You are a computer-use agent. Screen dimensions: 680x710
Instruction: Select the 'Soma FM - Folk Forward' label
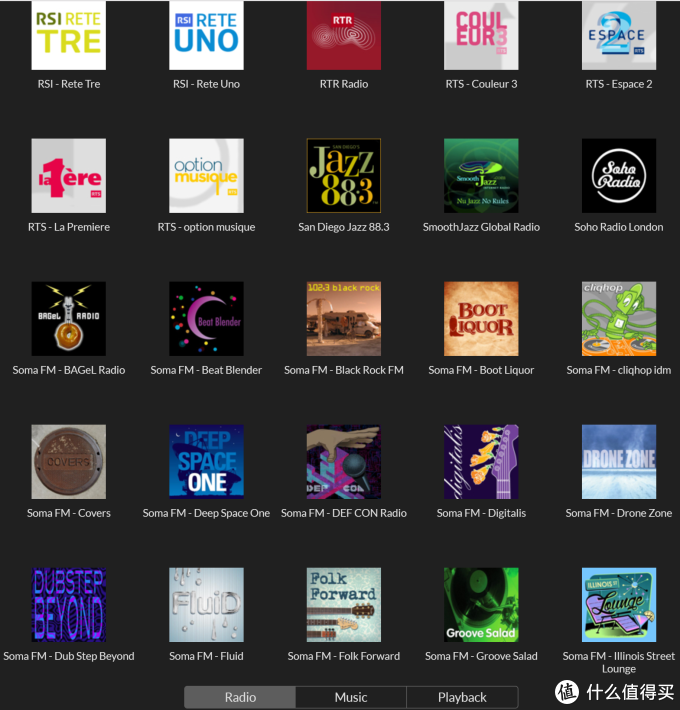coord(344,656)
